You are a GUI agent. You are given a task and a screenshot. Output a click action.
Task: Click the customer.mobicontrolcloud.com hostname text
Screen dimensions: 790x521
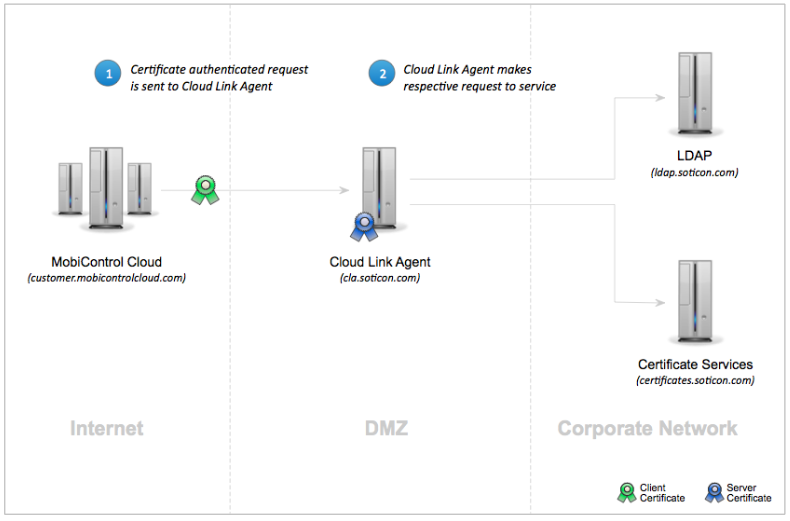click(x=107, y=278)
